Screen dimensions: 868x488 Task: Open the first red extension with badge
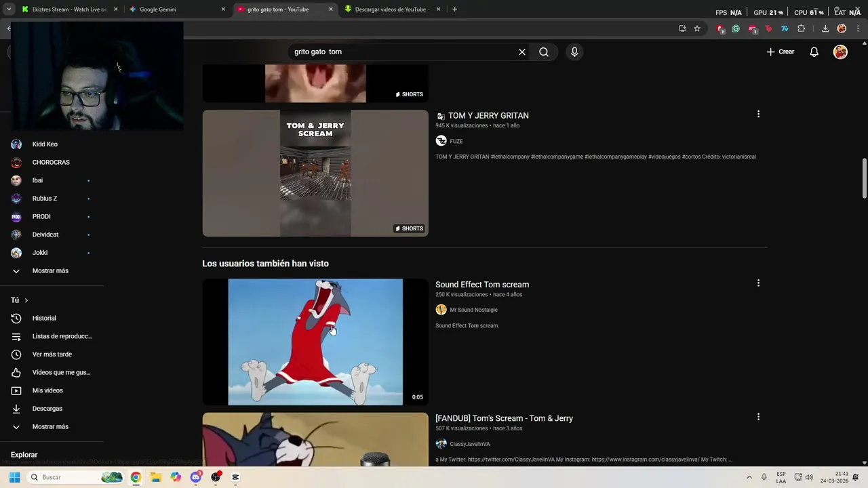[720, 28]
